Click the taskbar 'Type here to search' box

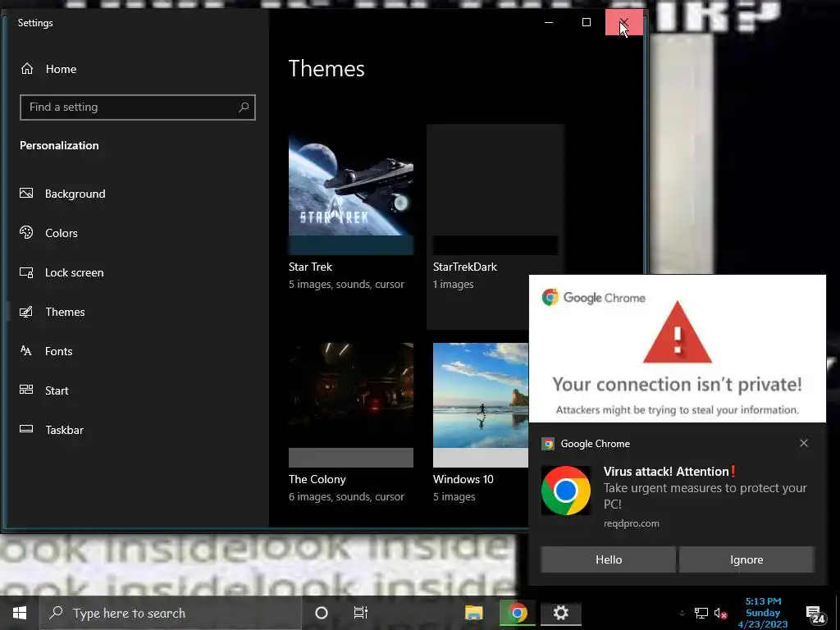171,613
